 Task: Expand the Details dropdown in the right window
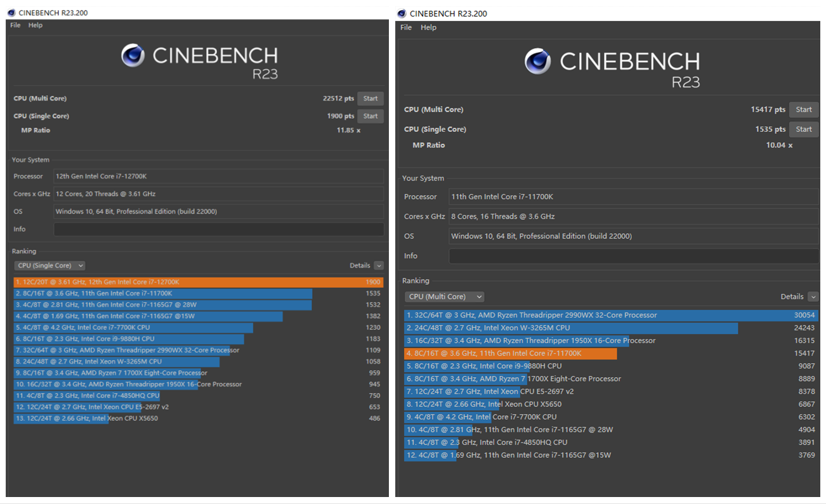tap(813, 297)
